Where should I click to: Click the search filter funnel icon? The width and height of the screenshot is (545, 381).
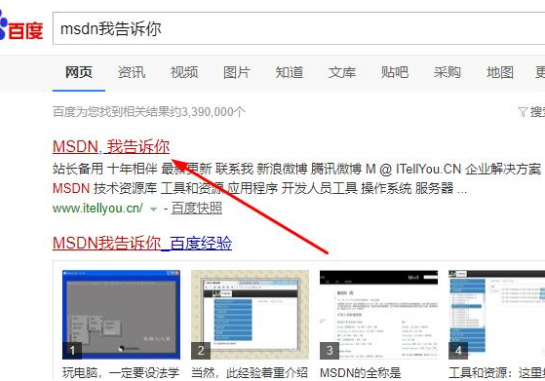pyautogui.click(x=522, y=112)
